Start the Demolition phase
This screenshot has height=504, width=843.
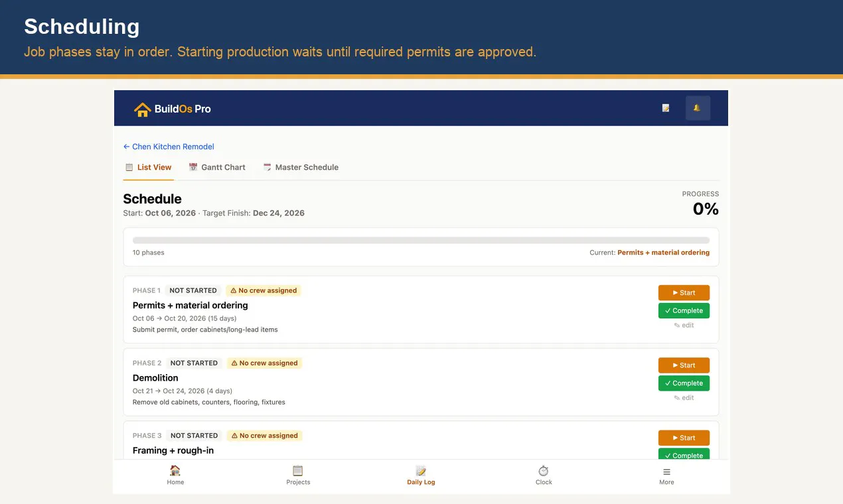pos(684,365)
